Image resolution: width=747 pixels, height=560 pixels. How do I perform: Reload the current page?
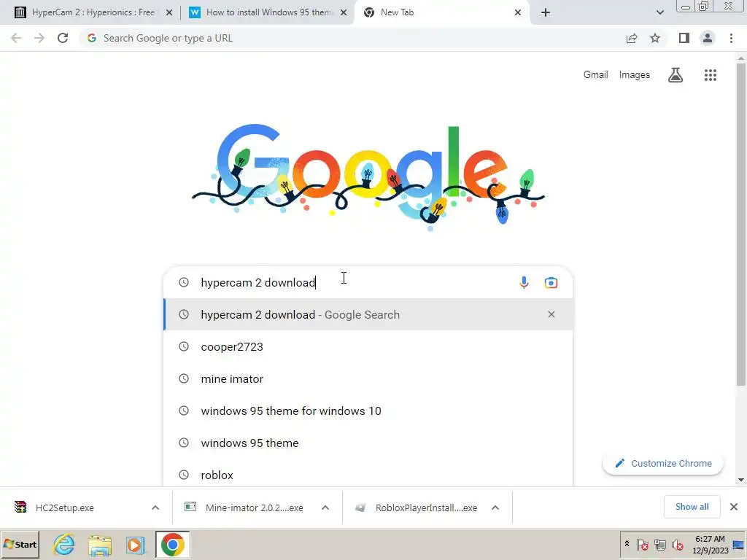click(x=63, y=38)
